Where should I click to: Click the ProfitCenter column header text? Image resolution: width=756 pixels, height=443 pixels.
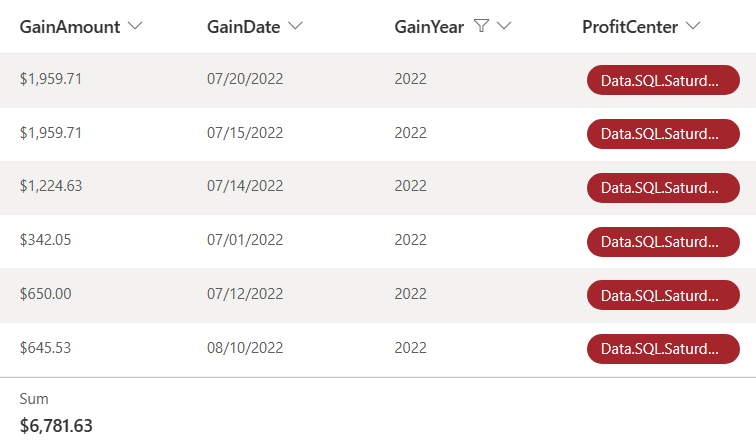[628, 27]
